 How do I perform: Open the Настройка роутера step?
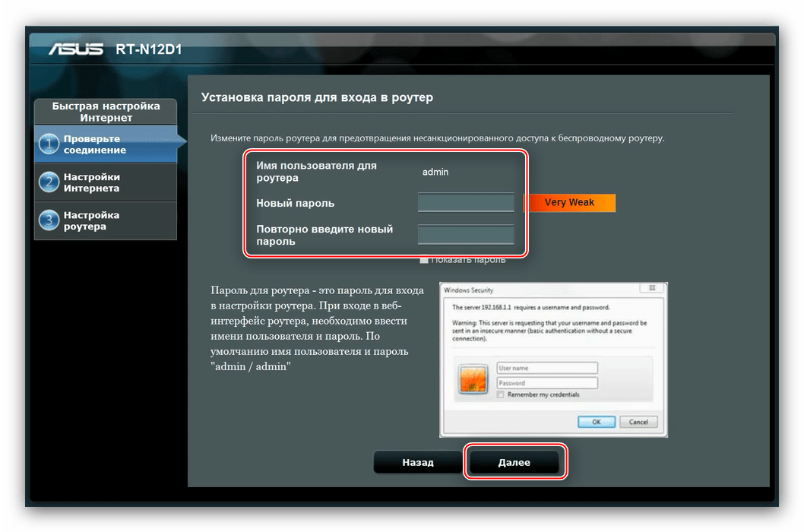pyautogui.click(x=106, y=220)
